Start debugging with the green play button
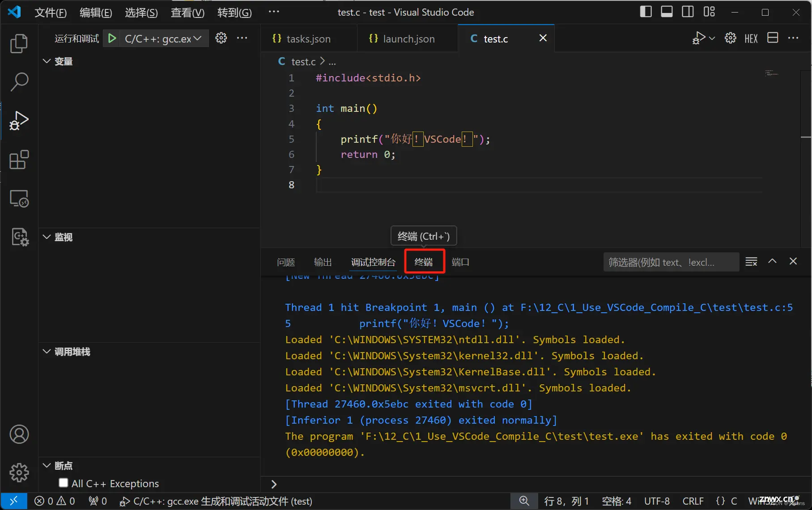 112,38
